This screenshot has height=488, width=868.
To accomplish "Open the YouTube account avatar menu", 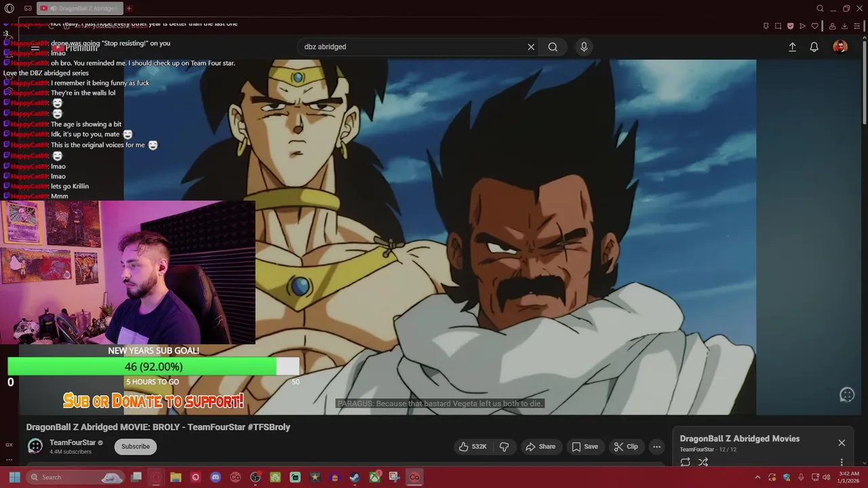I will point(840,47).
